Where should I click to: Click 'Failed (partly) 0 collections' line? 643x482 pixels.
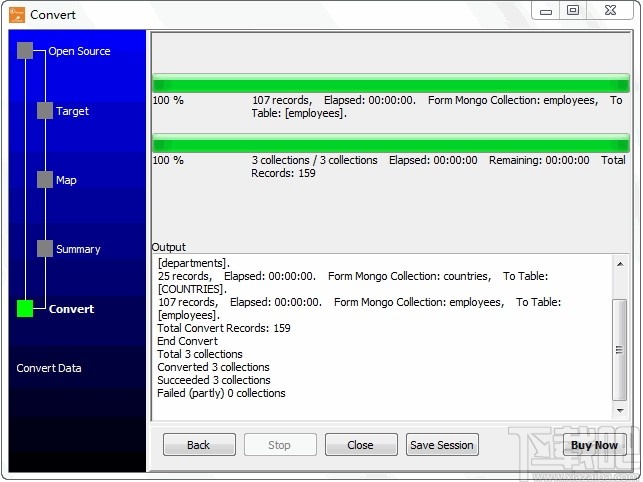pyautogui.click(x=221, y=393)
